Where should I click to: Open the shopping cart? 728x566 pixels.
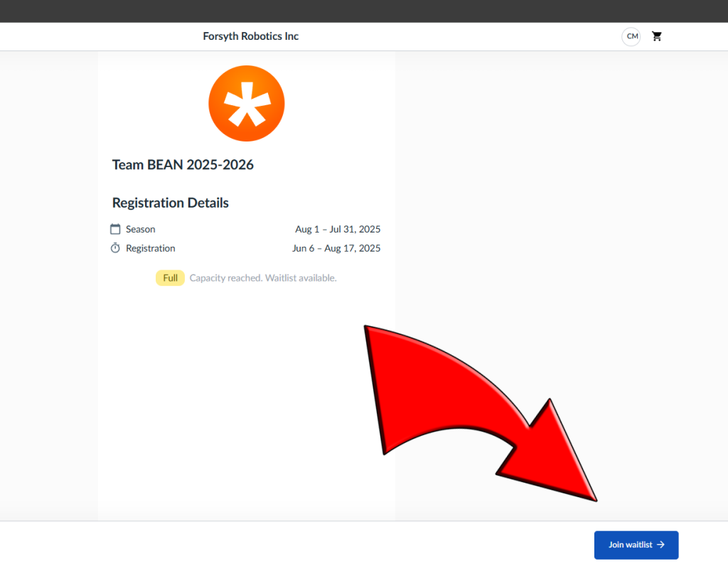(657, 36)
